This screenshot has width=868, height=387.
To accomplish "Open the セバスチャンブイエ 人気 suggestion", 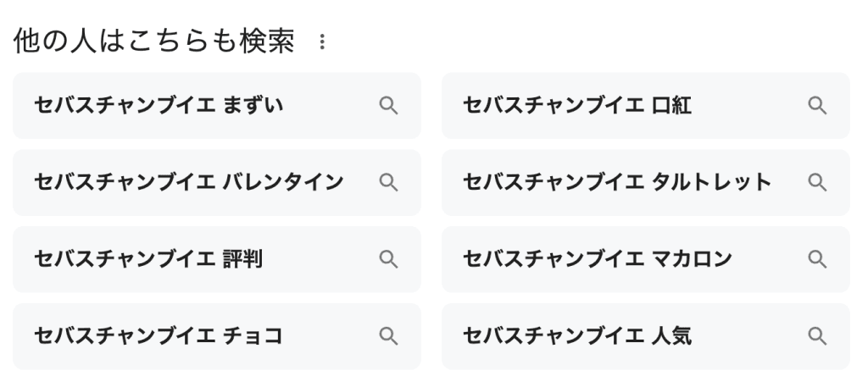I will click(x=577, y=336).
